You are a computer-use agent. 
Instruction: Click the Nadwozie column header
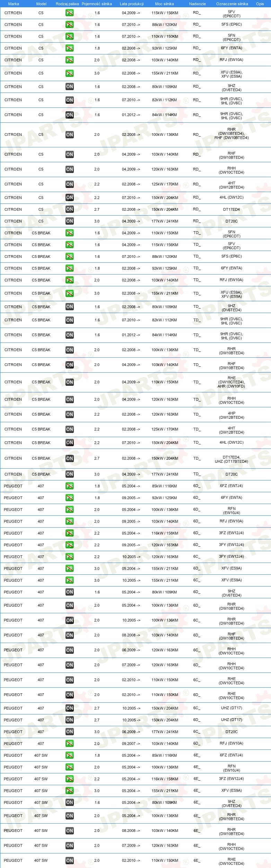tap(197, 4)
